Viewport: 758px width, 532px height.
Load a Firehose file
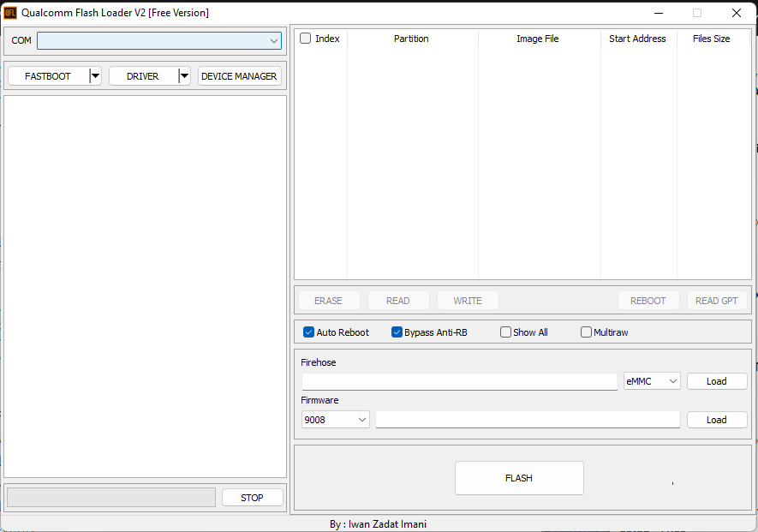pos(716,380)
